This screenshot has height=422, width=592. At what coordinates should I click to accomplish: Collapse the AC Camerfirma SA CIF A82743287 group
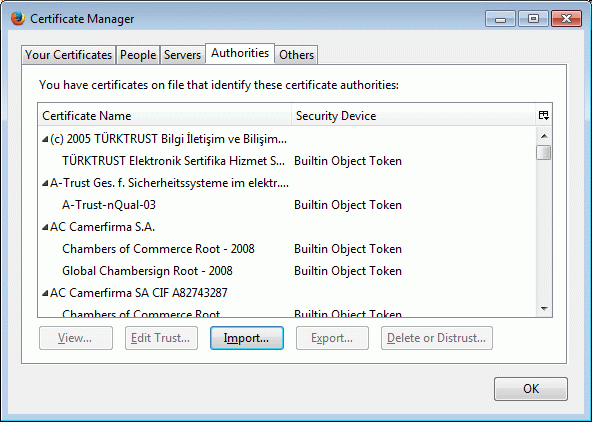(45, 293)
